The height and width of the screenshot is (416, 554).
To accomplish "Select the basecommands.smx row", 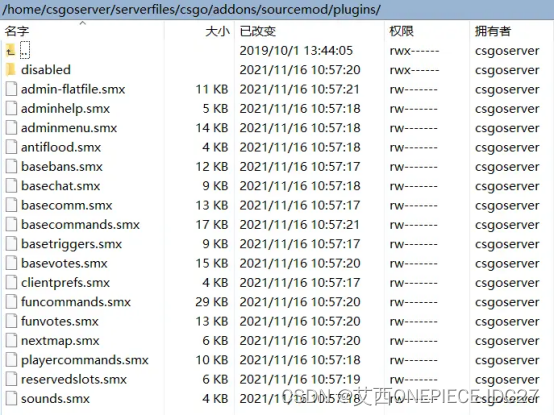I will click(277, 225).
